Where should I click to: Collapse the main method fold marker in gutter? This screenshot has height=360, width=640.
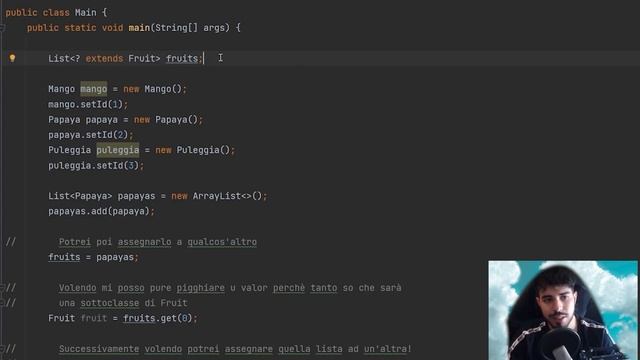(x=2, y=28)
